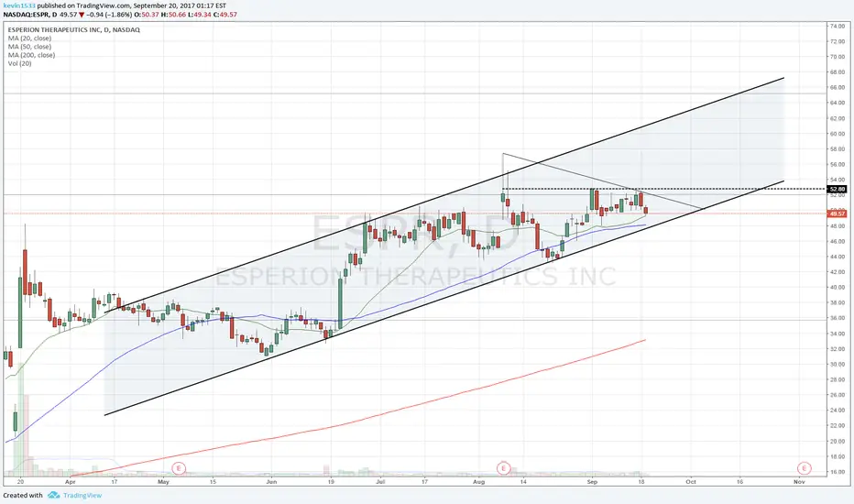Image resolution: width=854 pixels, height=504 pixels.
Task: Click the 60.00 price axis label
Action: 838,134
